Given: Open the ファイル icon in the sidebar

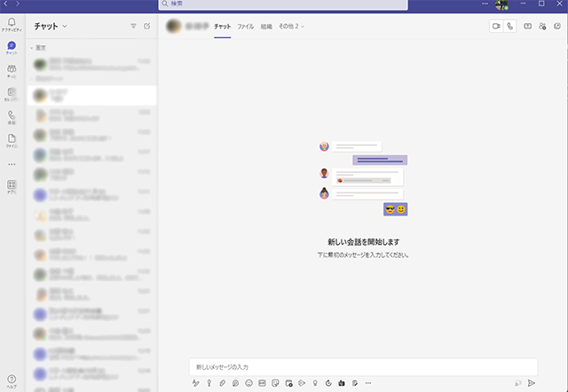Looking at the screenshot, I should click(12, 141).
